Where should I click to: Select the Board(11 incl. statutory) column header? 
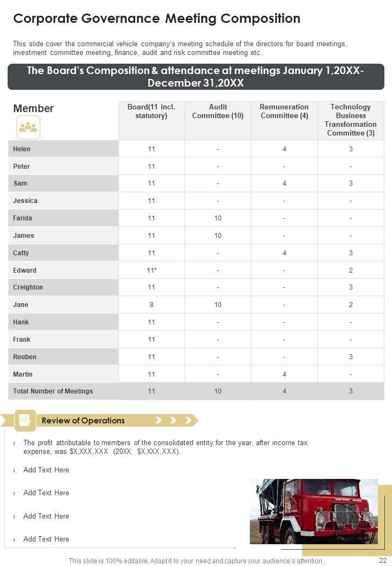151,112
